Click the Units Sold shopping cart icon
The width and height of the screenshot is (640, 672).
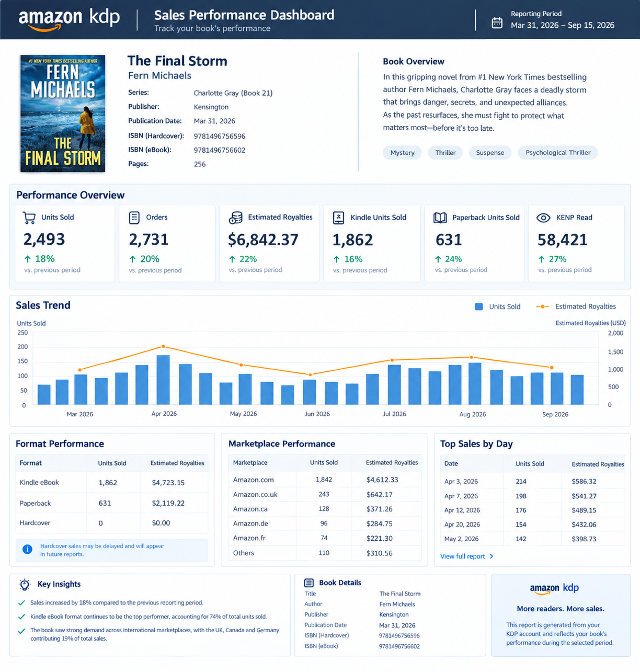[x=29, y=218]
